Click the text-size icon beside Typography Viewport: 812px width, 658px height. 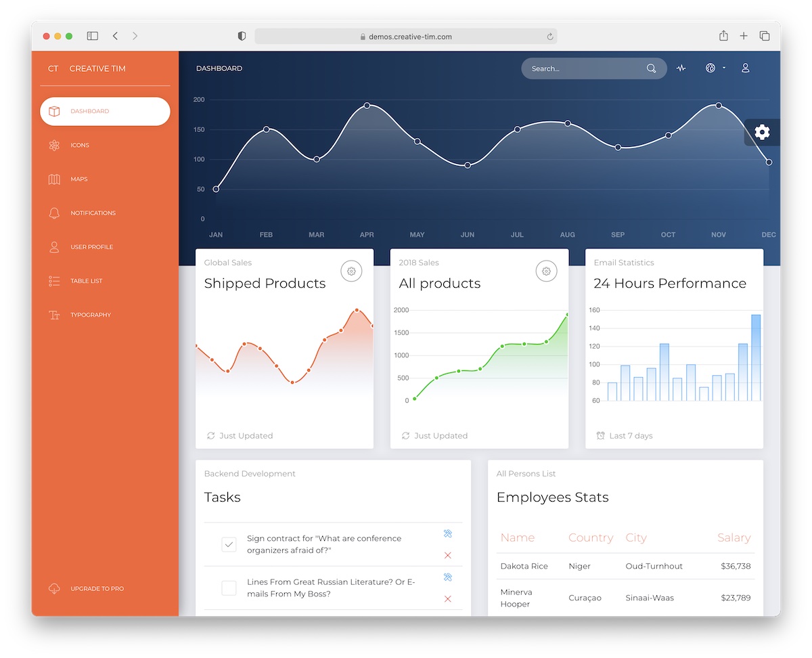55,315
